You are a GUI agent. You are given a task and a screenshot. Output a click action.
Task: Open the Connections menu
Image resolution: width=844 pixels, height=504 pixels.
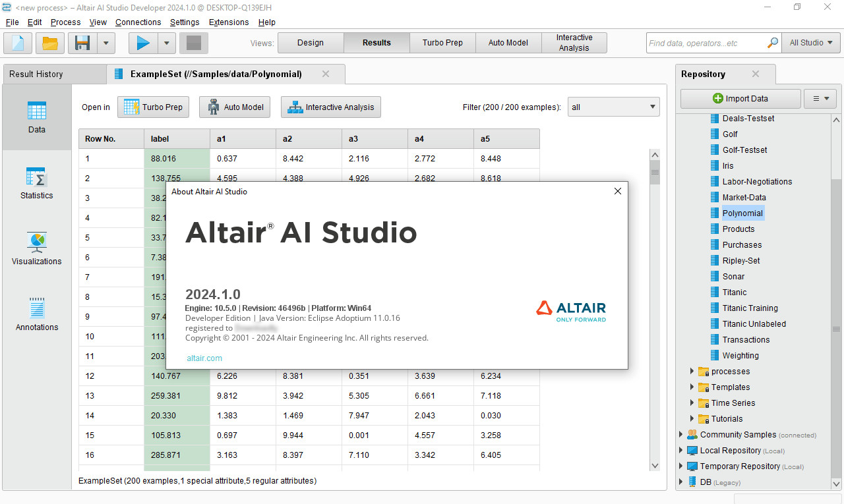tap(138, 22)
